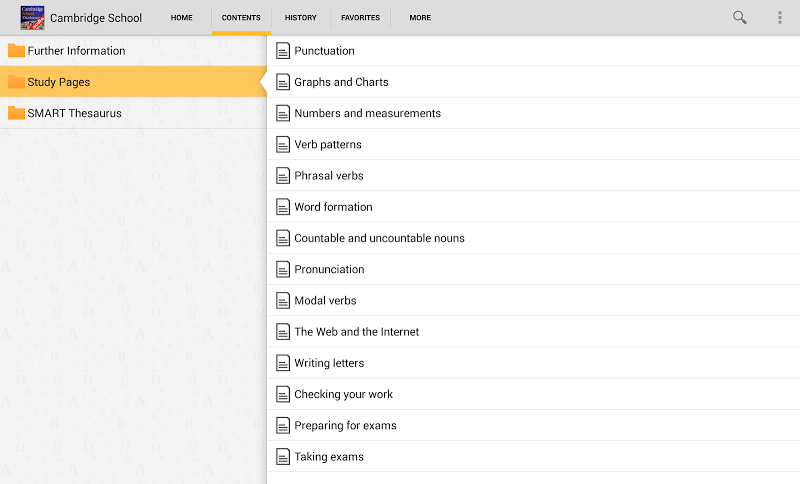Click the Phrasal verbs document icon

pos(283,176)
